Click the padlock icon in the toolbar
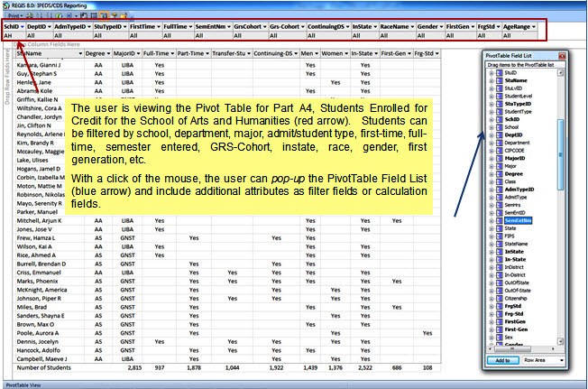Image resolution: width=588 pixels, height=389 pixels. point(124,15)
